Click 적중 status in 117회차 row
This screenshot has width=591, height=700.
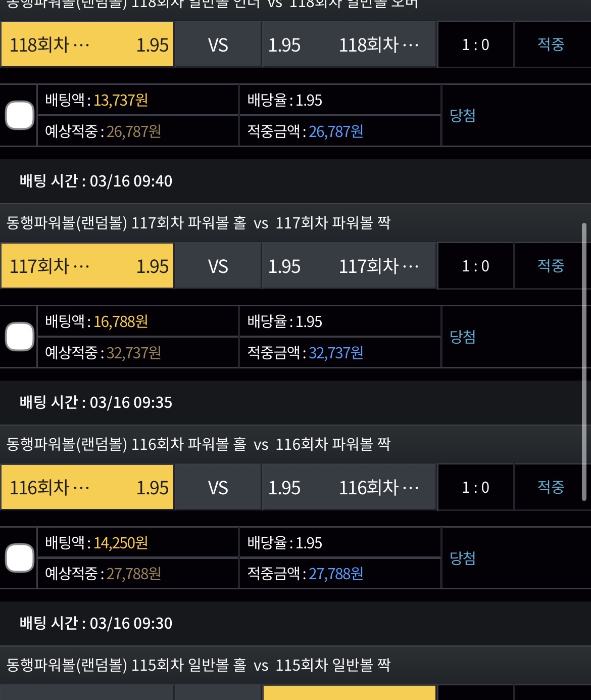[551, 266]
